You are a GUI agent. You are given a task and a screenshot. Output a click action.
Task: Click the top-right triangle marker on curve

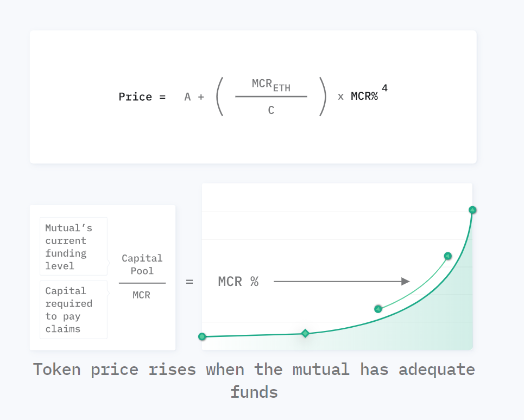point(472,210)
